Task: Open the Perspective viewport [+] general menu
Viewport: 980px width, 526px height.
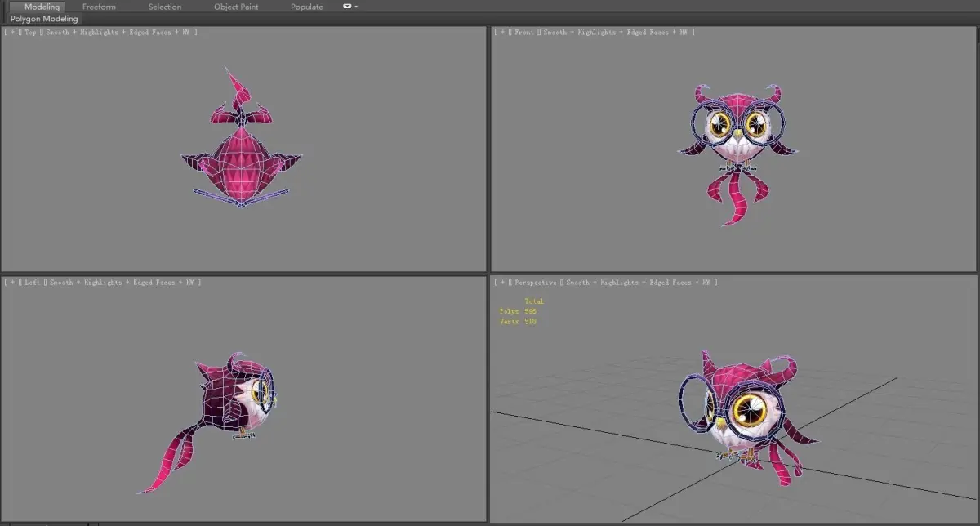Action: tap(501, 283)
